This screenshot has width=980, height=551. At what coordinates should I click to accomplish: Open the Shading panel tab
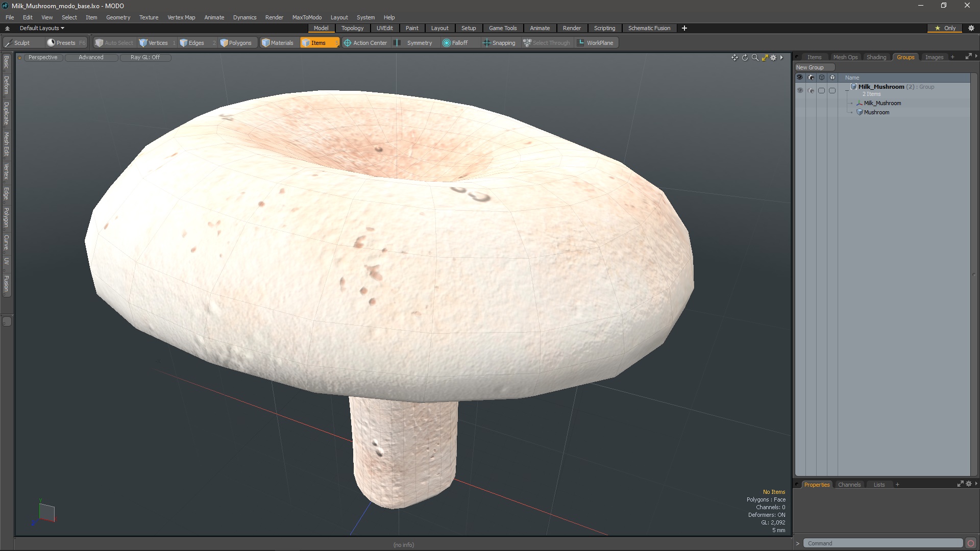pos(876,57)
